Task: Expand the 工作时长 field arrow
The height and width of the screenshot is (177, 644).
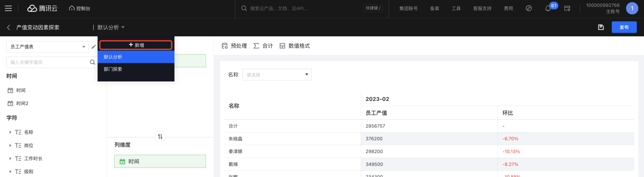Action: coord(10,158)
